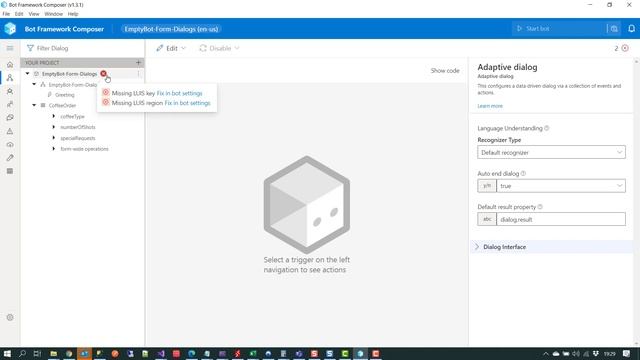Open the system clock showing 19:29

click(609, 353)
